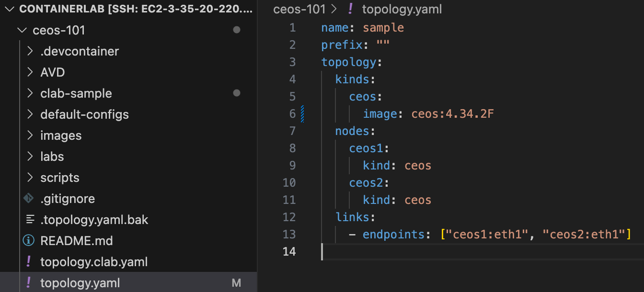
Task: Expand the labs folder chevron
Action: pos(30,157)
